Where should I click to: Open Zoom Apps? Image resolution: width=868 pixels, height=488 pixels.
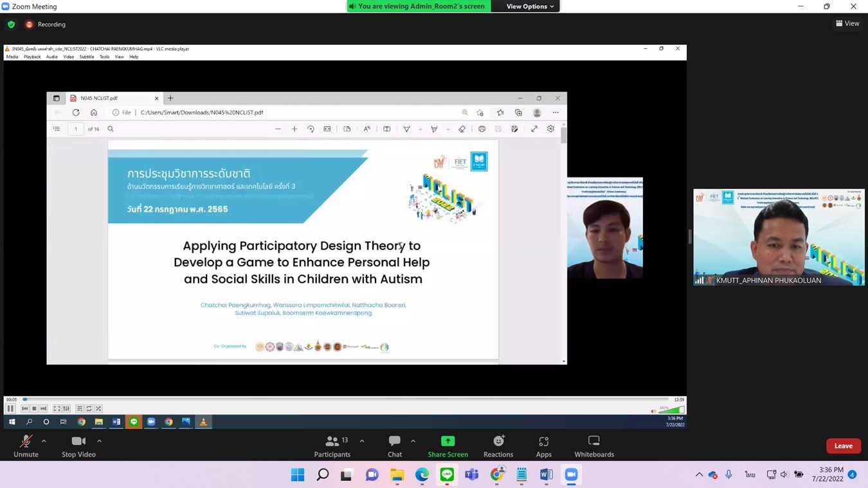(x=543, y=446)
